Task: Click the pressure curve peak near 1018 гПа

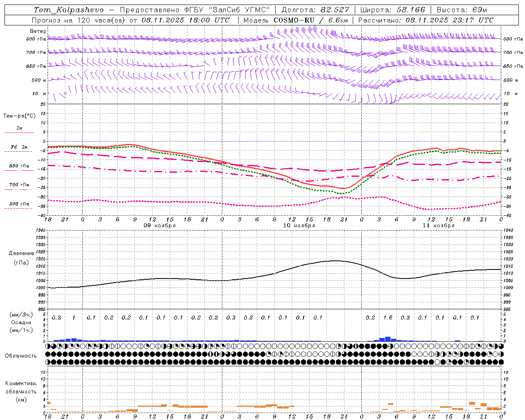Action: pos(335,260)
